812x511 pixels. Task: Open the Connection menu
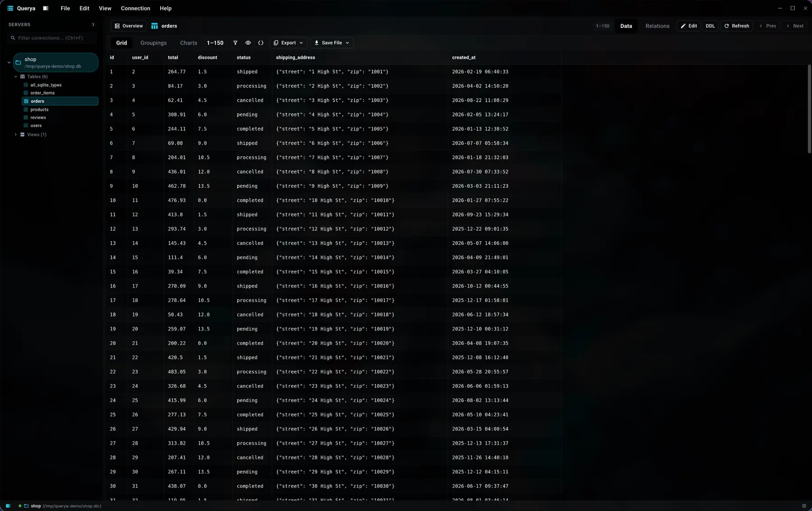pyautogui.click(x=135, y=8)
